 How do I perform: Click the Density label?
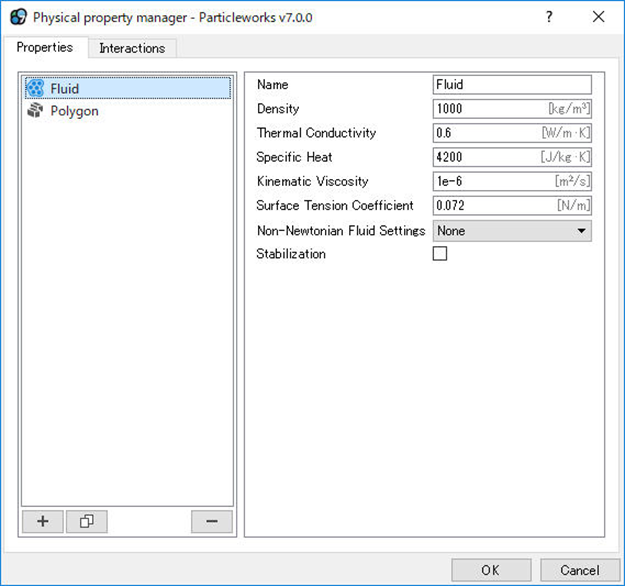click(278, 109)
